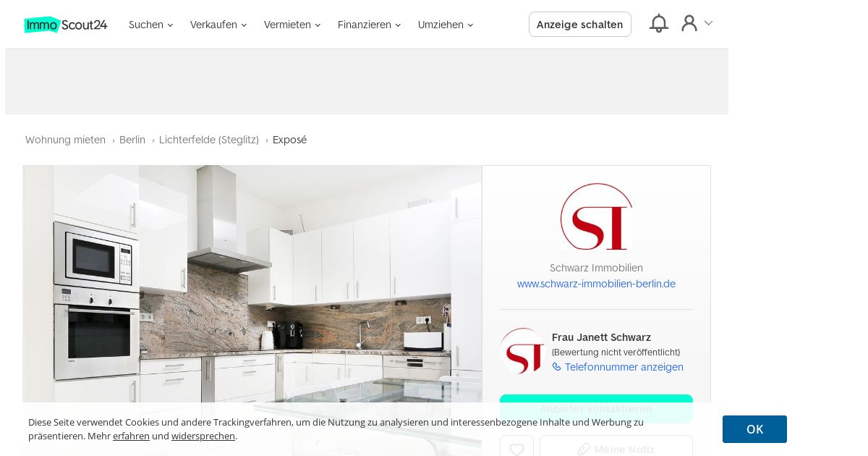
Task: Open the Vermieten menu
Action: coord(292,25)
